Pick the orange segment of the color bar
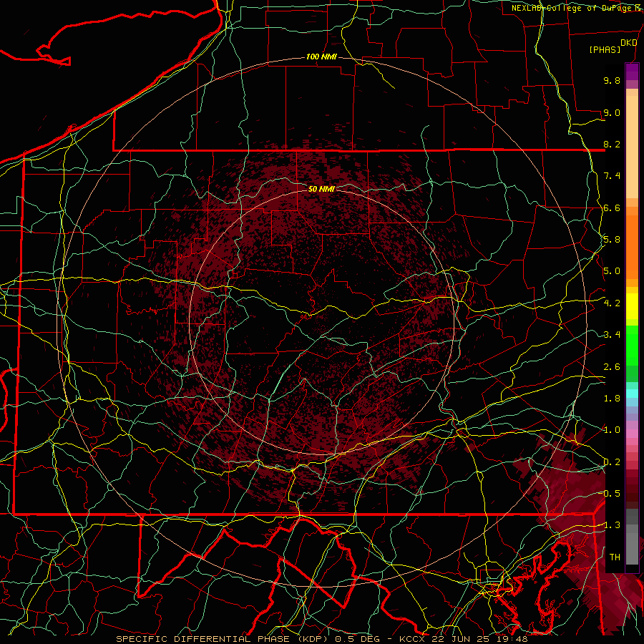The image size is (644, 644). [632, 246]
